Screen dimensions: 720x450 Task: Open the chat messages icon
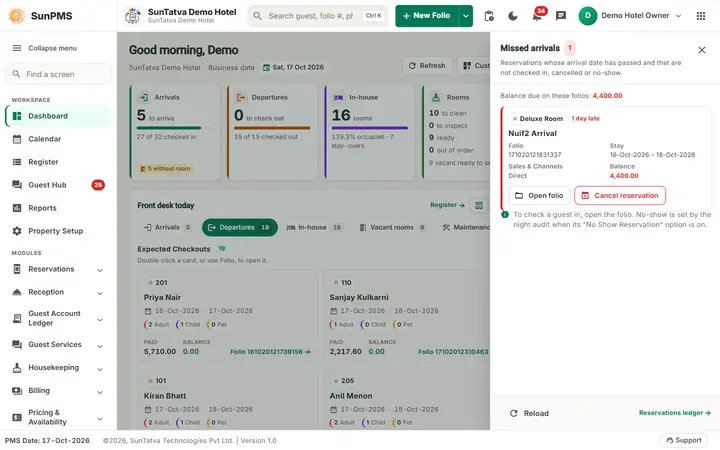[561, 16]
